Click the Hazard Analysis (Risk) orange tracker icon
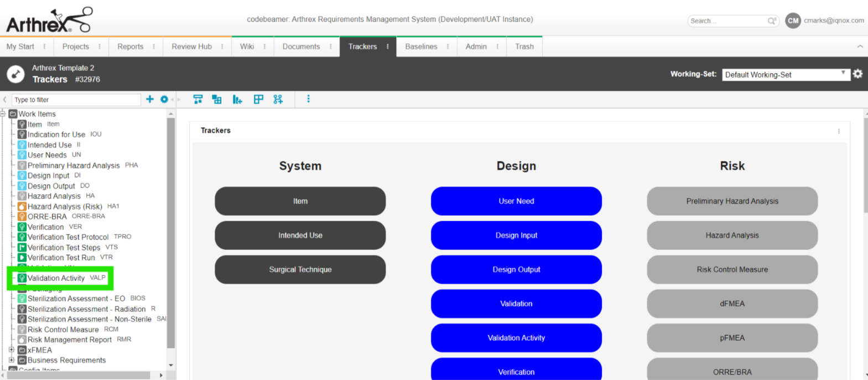This screenshot has width=868, height=380. 22,206
